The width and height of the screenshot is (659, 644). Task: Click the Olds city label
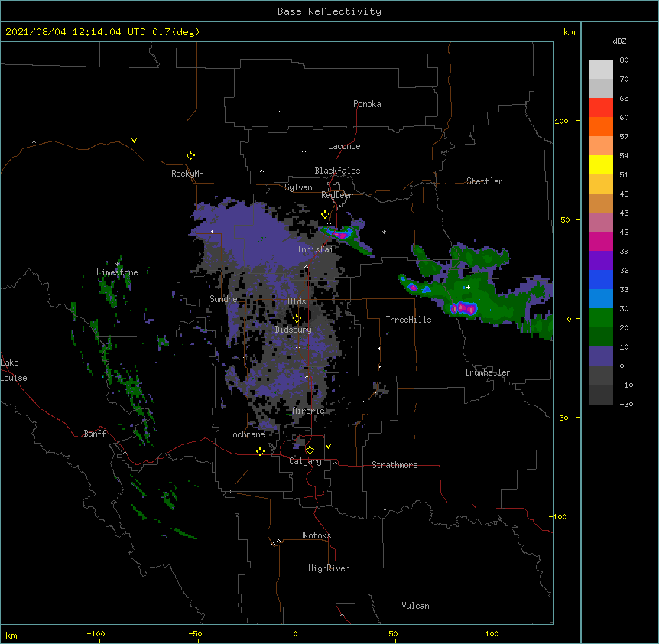[297, 301]
